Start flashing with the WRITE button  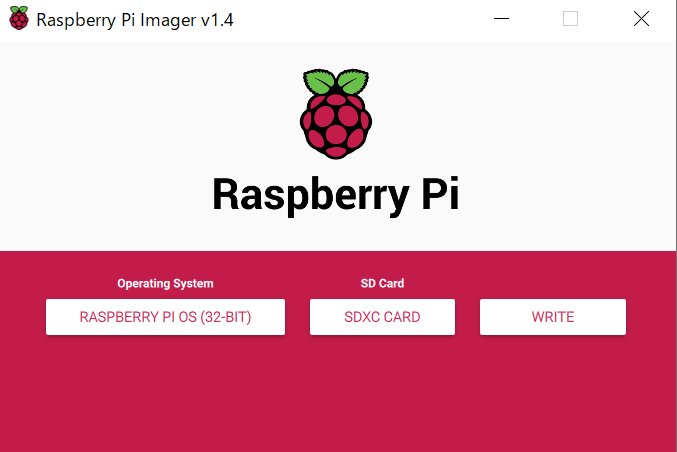[x=553, y=317]
